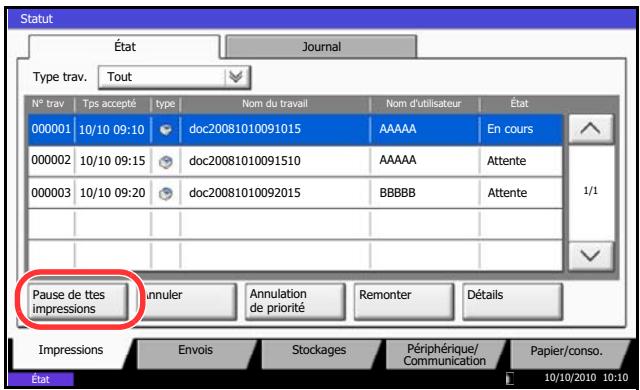The image size is (640, 390).
Task: Click the N° trav column header
Action: point(48,104)
